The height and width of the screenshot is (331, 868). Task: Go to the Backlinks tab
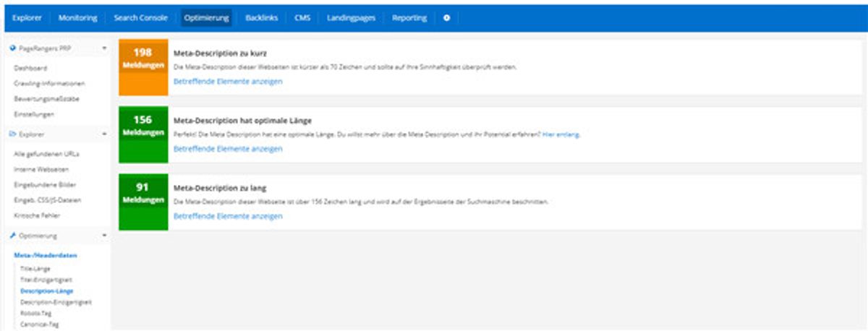point(262,18)
